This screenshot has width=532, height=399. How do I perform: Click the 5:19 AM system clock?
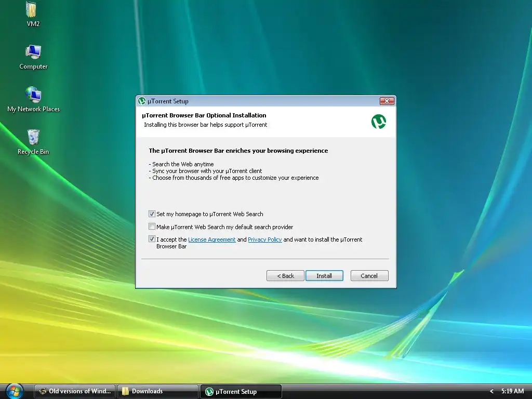512,391
